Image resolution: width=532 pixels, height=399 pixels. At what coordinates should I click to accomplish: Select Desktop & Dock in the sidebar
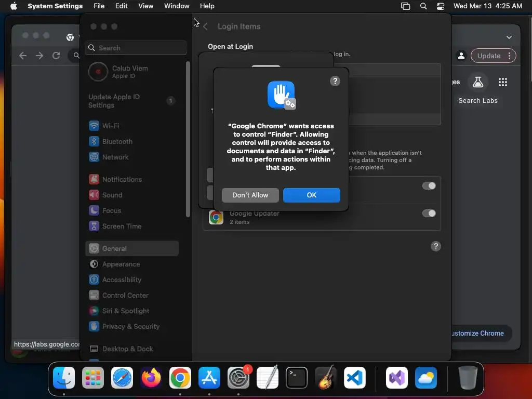tap(131, 349)
